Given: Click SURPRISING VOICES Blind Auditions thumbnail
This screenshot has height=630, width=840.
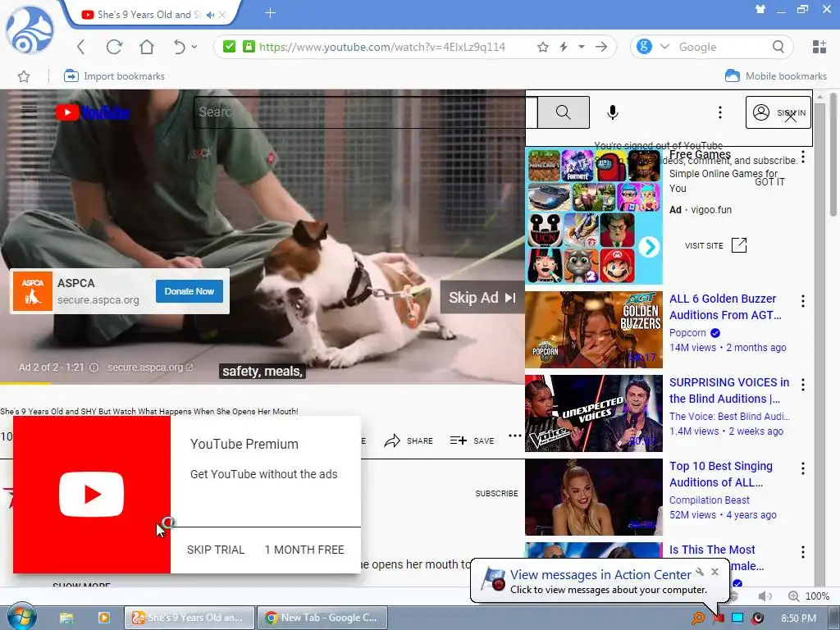Looking at the screenshot, I should 594,413.
